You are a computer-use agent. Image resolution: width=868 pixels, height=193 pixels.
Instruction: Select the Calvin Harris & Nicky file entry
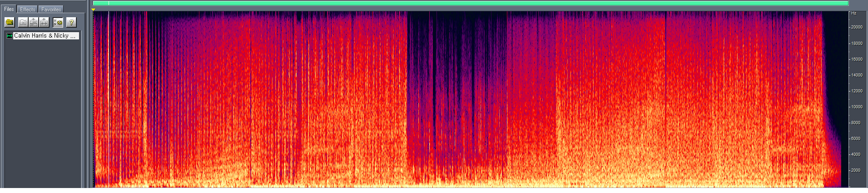click(46, 35)
